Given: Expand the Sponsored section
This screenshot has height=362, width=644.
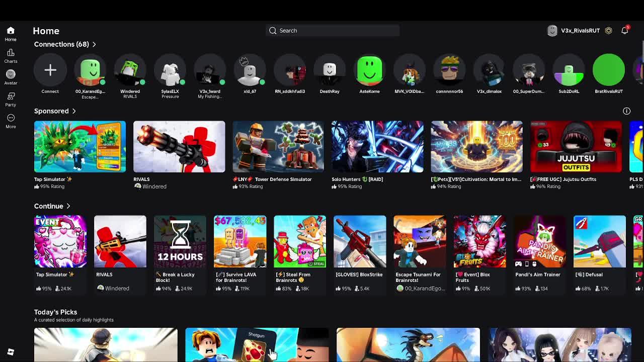Looking at the screenshot, I should click(x=55, y=111).
